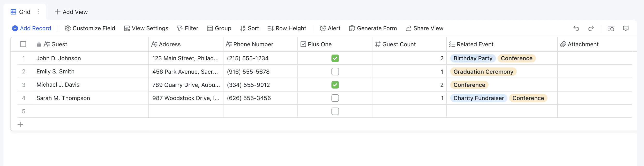This screenshot has height=166, width=644.
Task: Select the Grid view tab
Action: point(21,12)
